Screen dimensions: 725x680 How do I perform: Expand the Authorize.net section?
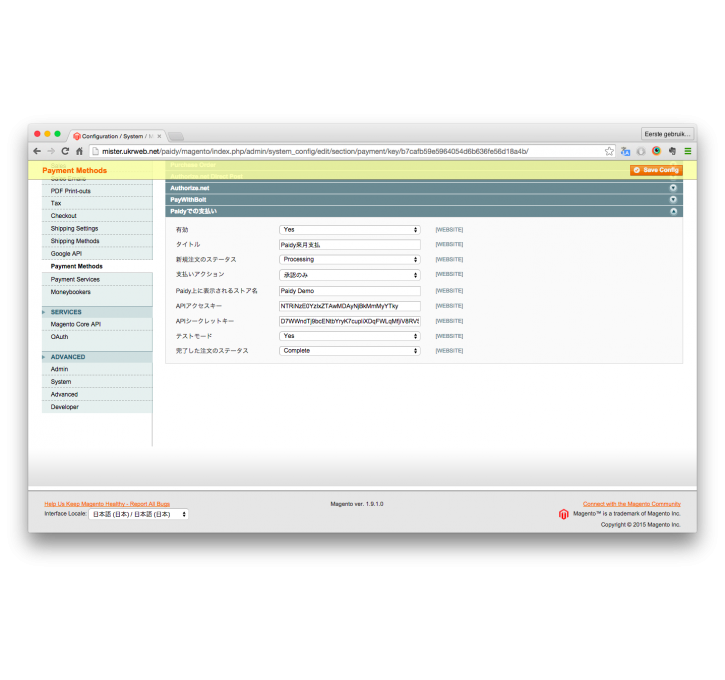point(424,188)
